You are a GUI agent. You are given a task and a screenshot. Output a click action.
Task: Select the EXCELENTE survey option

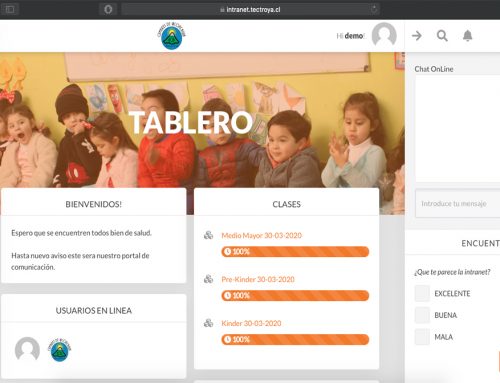point(422,293)
